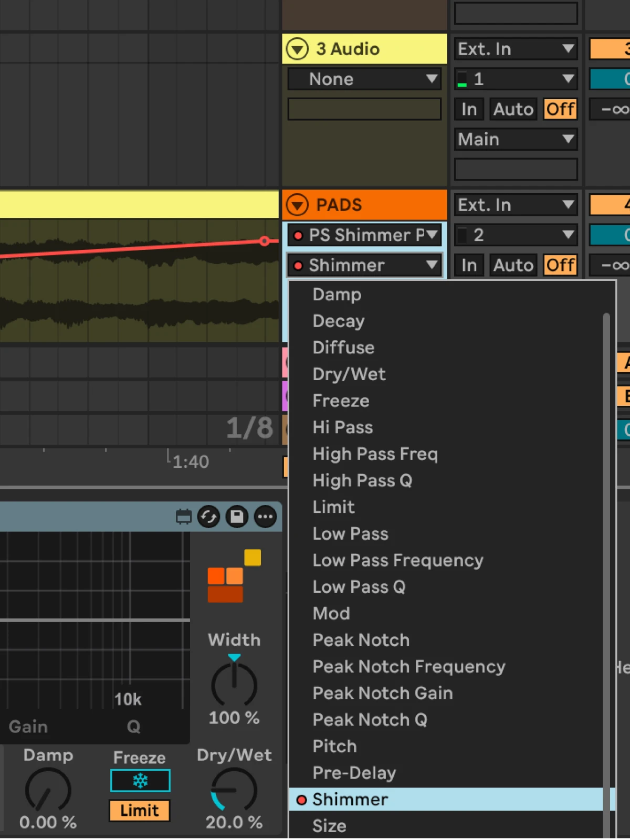
Task: Click the In monitor button on PADS
Action: click(x=469, y=265)
